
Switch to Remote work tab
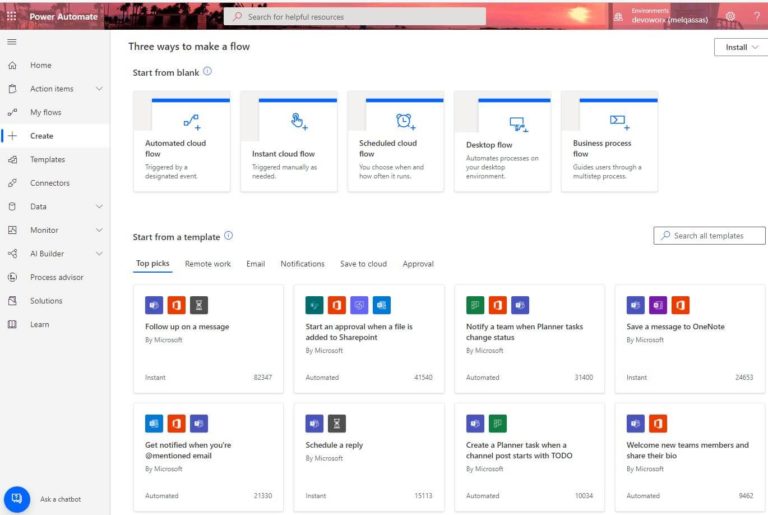click(x=208, y=264)
